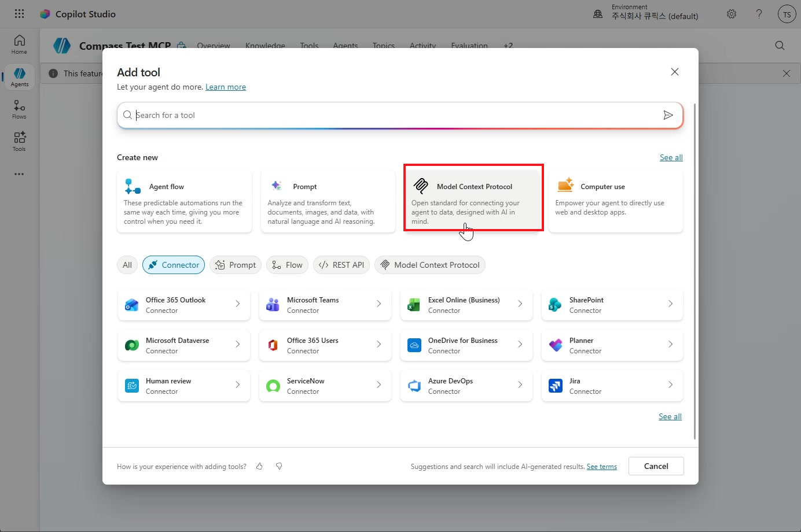Cancel the Add tool dialog
Screen dimensions: 801x532
[656, 466]
